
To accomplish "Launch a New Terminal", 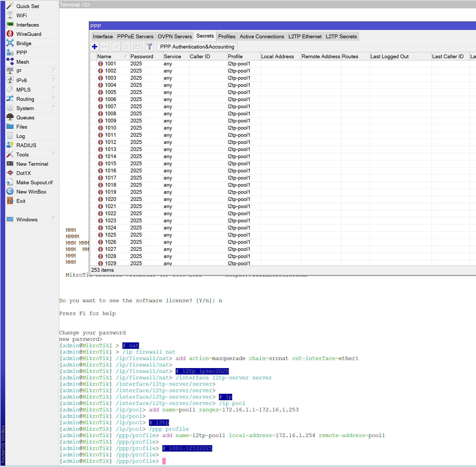I will tap(32, 164).
